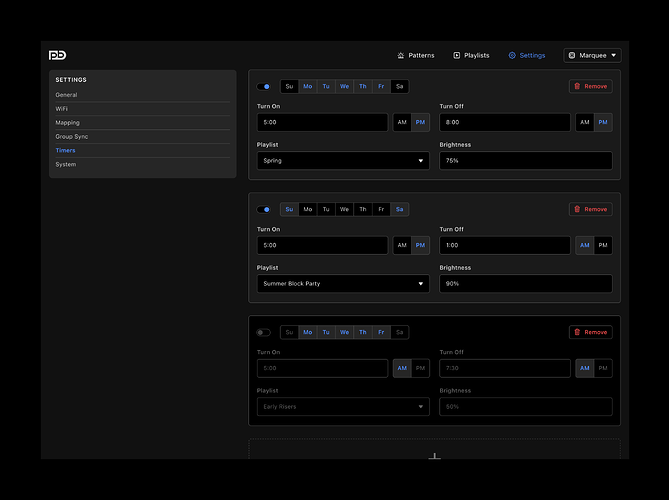Toggle the Spring timer enable switch
This screenshot has height=500, width=669.
coord(263,87)
